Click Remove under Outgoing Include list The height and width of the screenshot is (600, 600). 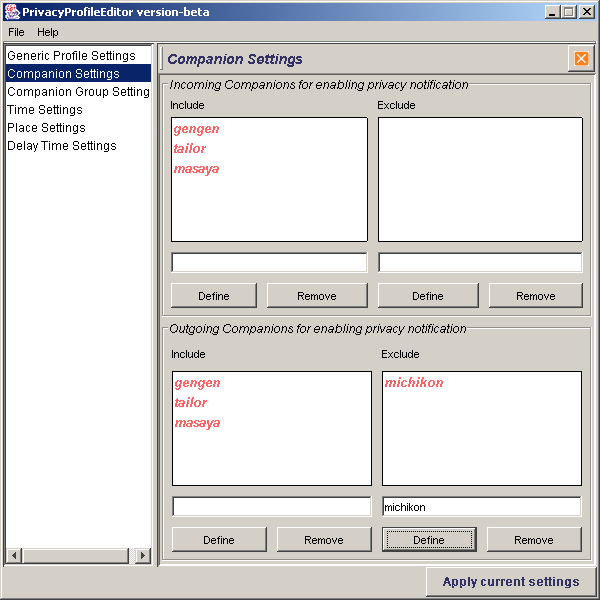[x=323, y=540]
